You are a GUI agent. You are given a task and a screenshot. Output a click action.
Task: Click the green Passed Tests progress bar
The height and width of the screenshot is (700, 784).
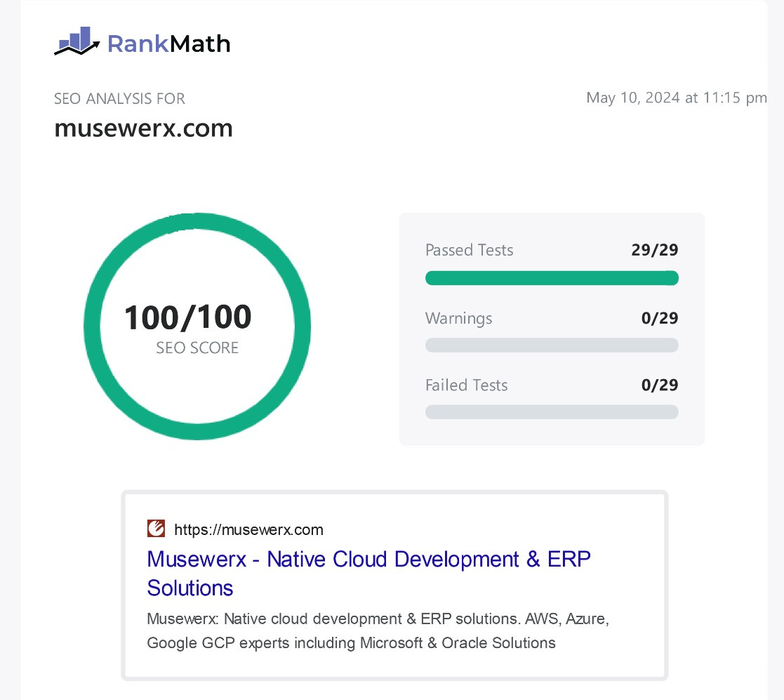tap(552, 278)
